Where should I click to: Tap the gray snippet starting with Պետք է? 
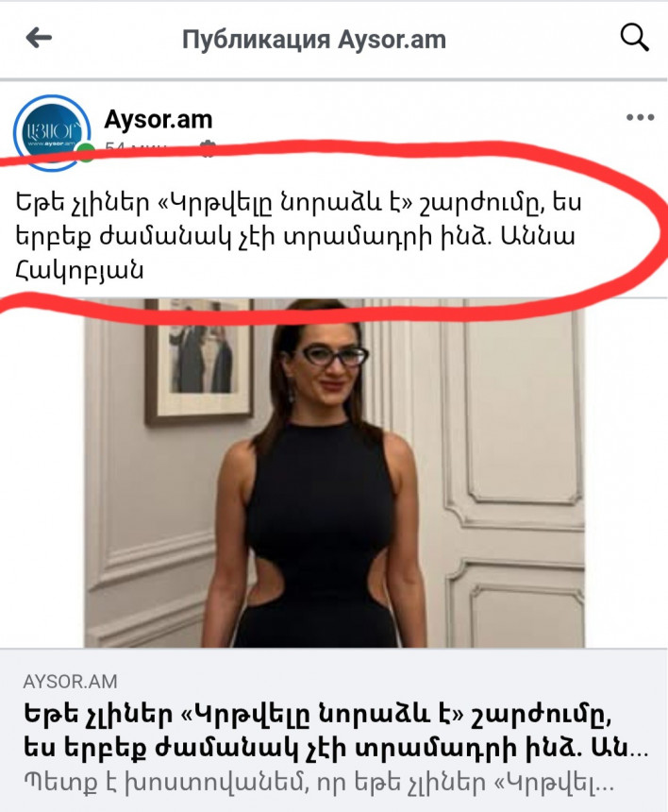coord(318,783)
